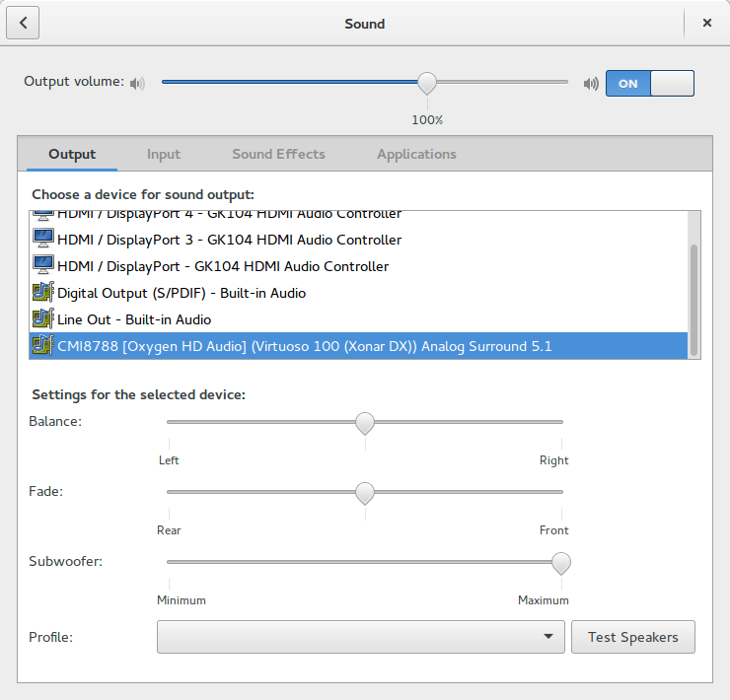This screenshot has height=700, width=730.
Task: Click the Line Out sound card icon
Action: [42, 319]
